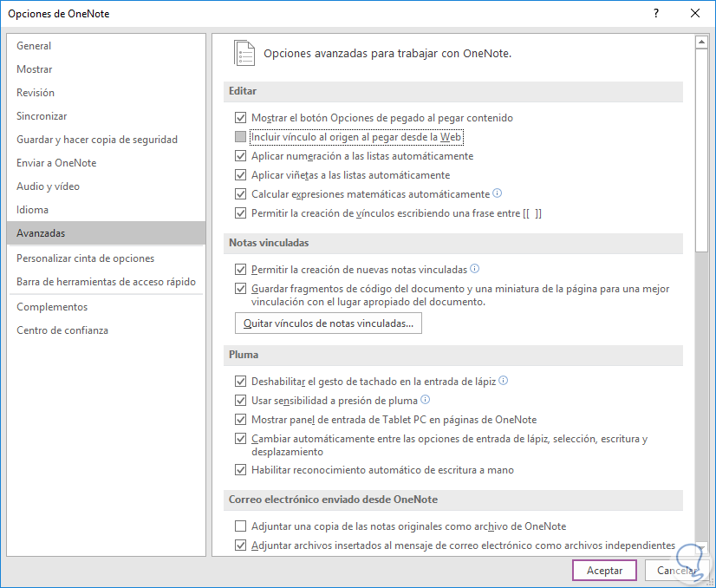Uncheck Deshabilitar el gesto de tachado
Image resolution: width=716 pixels, height=588 pixels.
click(x=241, y=382)
